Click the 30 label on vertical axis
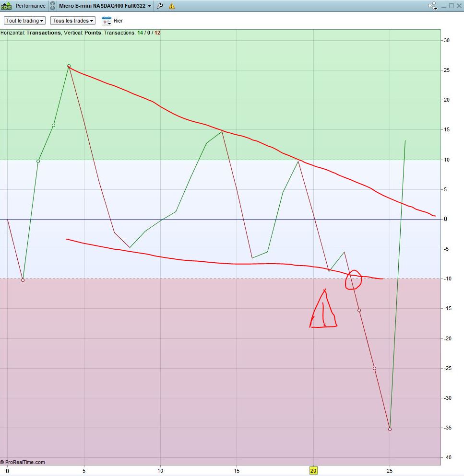 coord(446,40)
